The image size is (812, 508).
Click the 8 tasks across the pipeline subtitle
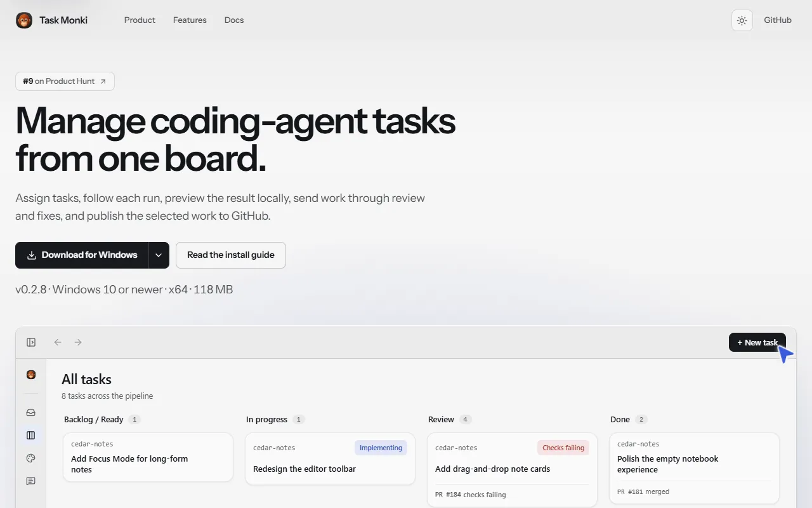(107, 396)
